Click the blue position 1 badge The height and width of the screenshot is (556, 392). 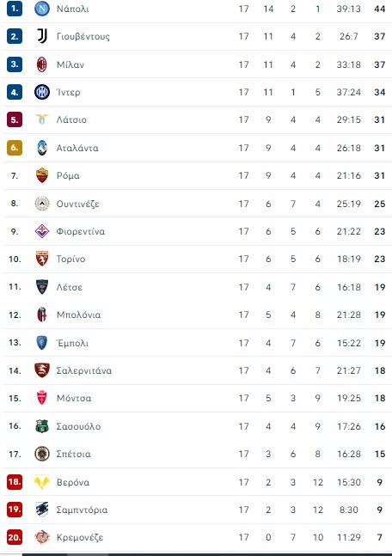tap(15, 9)
